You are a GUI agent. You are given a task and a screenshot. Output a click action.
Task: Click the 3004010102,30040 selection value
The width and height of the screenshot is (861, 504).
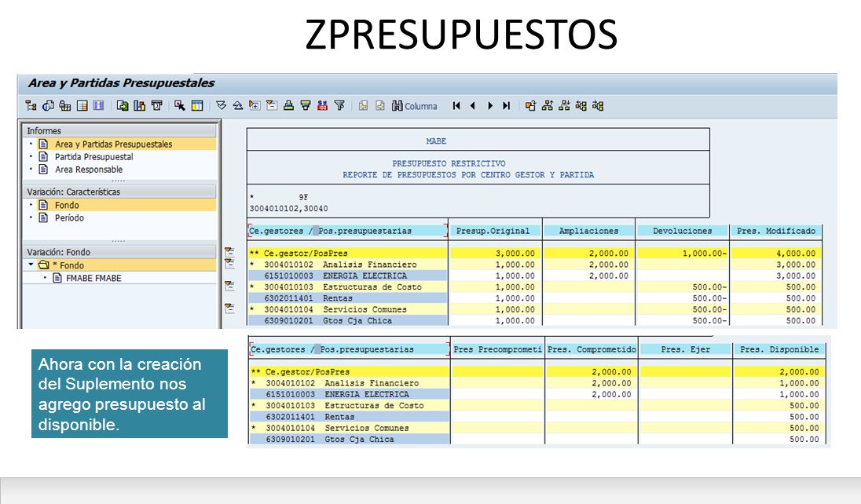point(288,209)
